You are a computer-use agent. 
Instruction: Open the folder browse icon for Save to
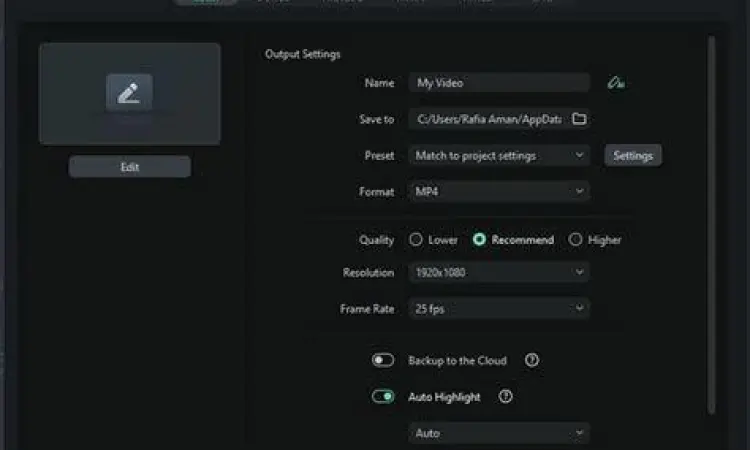pos(579,119)
